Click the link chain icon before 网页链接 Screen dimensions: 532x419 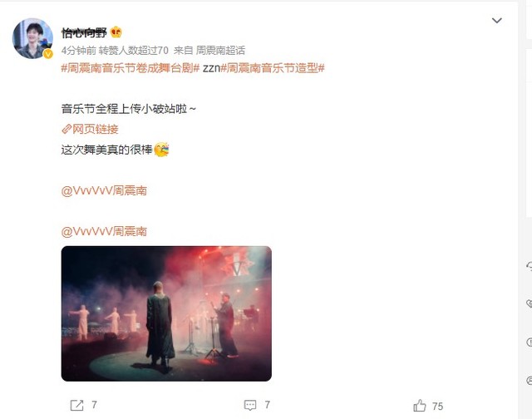click(x=66, y=129)
